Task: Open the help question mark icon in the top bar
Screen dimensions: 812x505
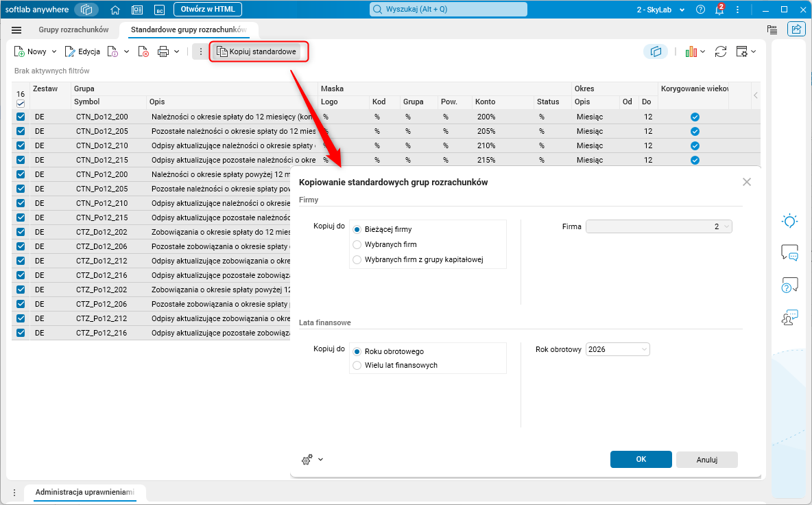Action: [x=701, y=10]
